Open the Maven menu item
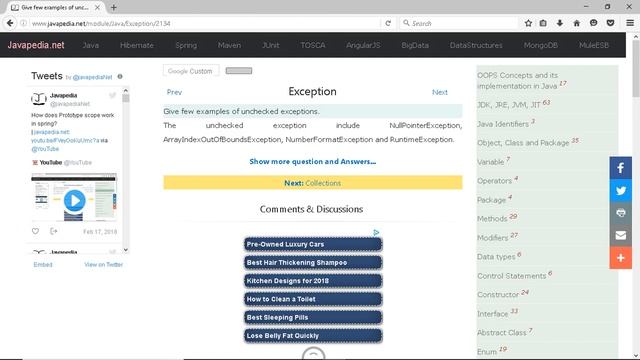 pyautogui.click(x=229, y=45)
